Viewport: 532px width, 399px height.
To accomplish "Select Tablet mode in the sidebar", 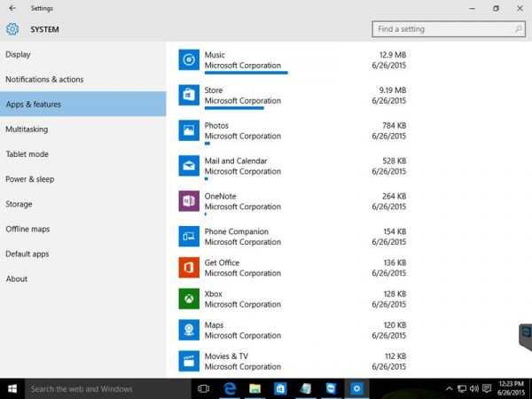I will (27, 154).
